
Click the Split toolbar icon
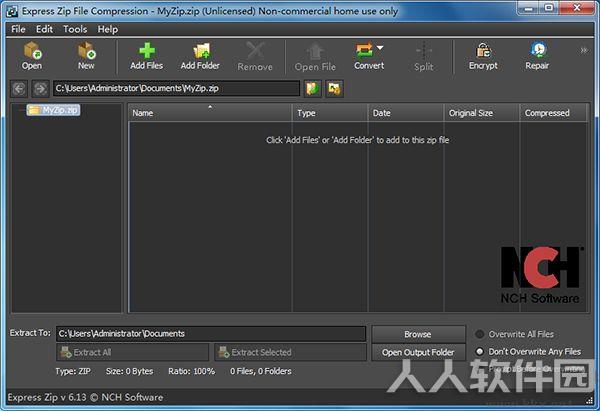click(x=424, y=56)
